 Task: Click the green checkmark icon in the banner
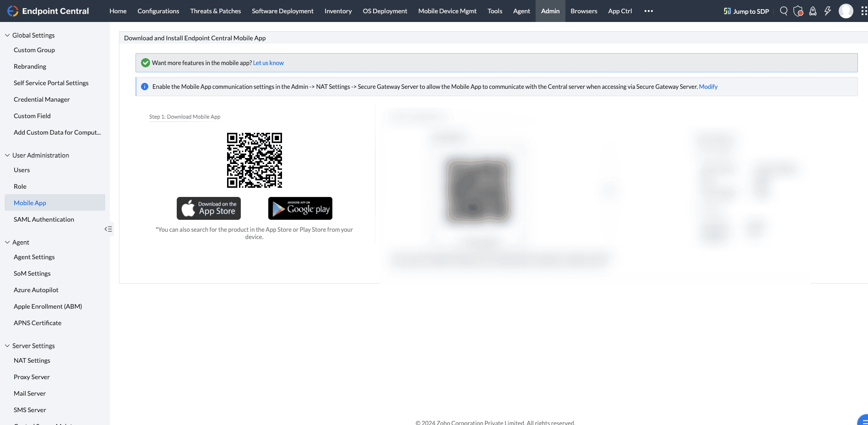click(x=146, y=63)
